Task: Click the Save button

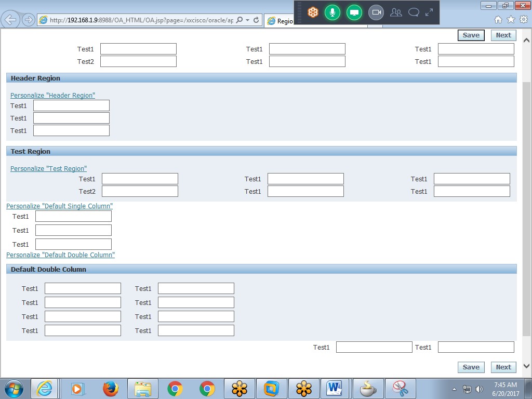Action: [x=471, y=35]
